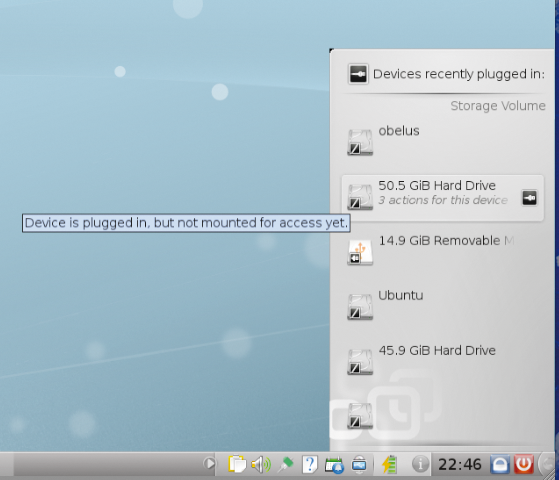
Task: Mount the 50.5 GiB Hard Drive using plug button
Action: [x=529, y=198]
